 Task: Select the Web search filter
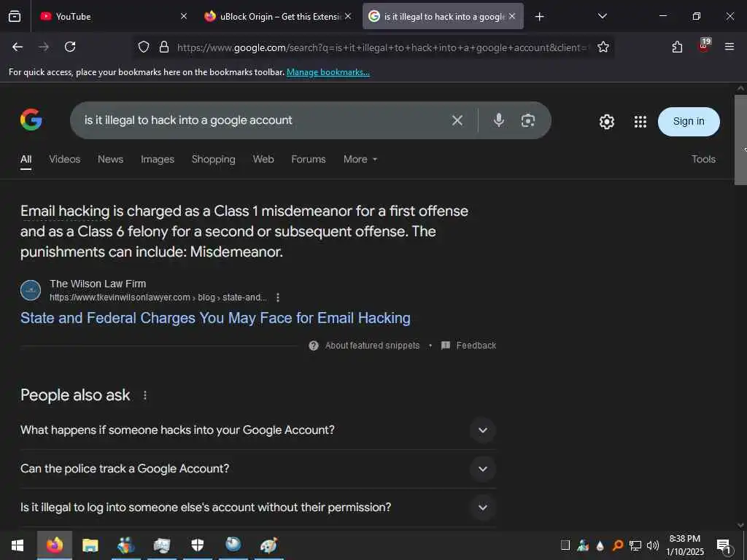pyautogui.click(x=263, y=159)
